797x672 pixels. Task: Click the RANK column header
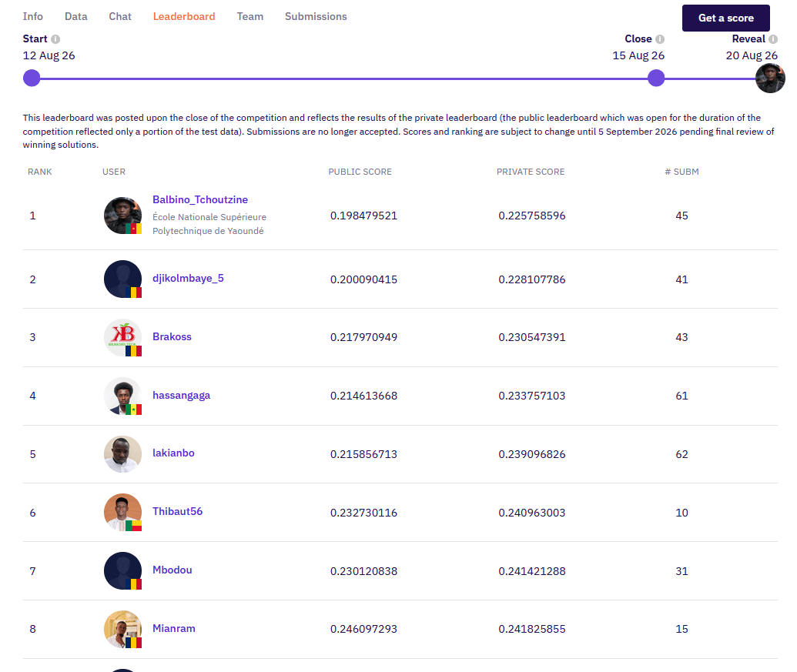click(x=39, y=172)
